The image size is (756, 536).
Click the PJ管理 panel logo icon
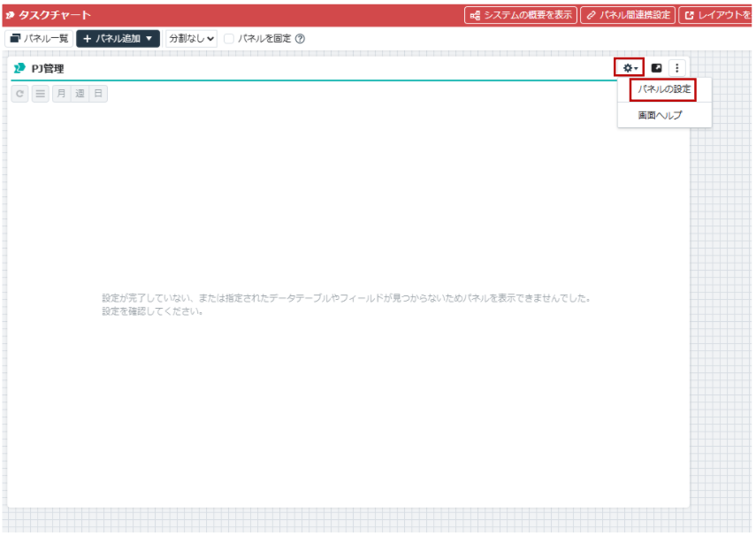point(19,68)
